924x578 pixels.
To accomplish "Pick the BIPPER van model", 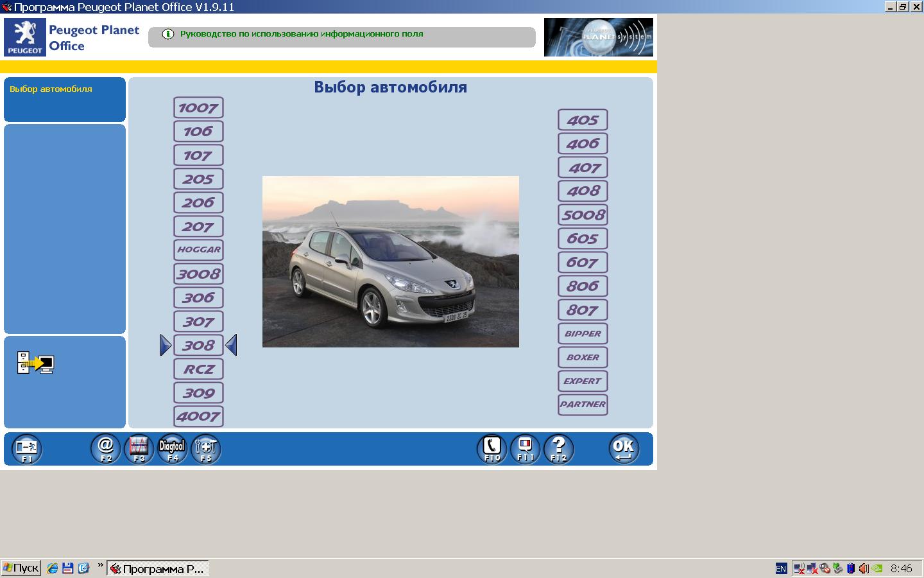I will tap(583, 334).
